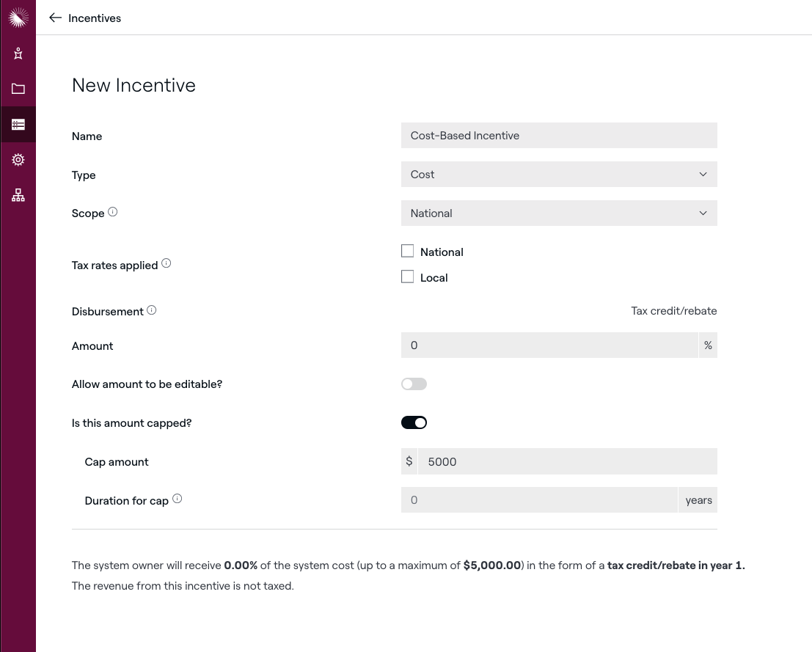
Task: Click the Name field with Cost-Based Incentive
Action: tap(558, 136)
